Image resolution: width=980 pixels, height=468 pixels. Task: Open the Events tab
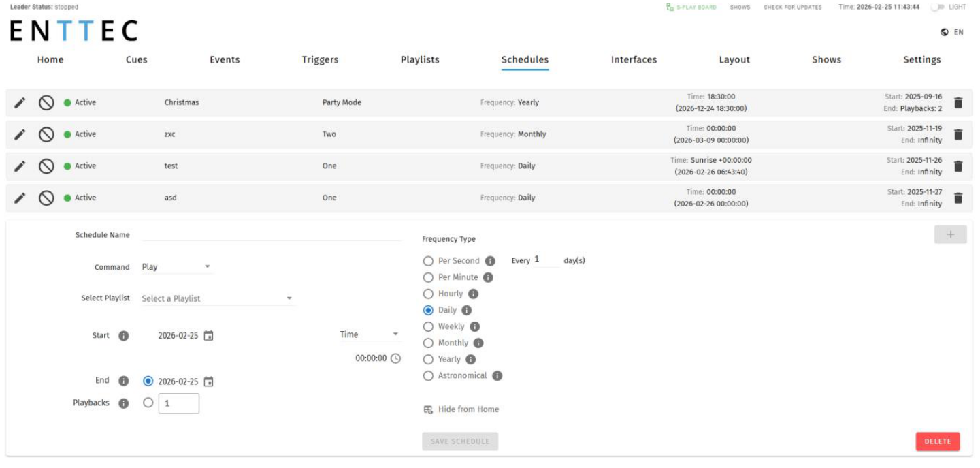(x=225, y=60)
